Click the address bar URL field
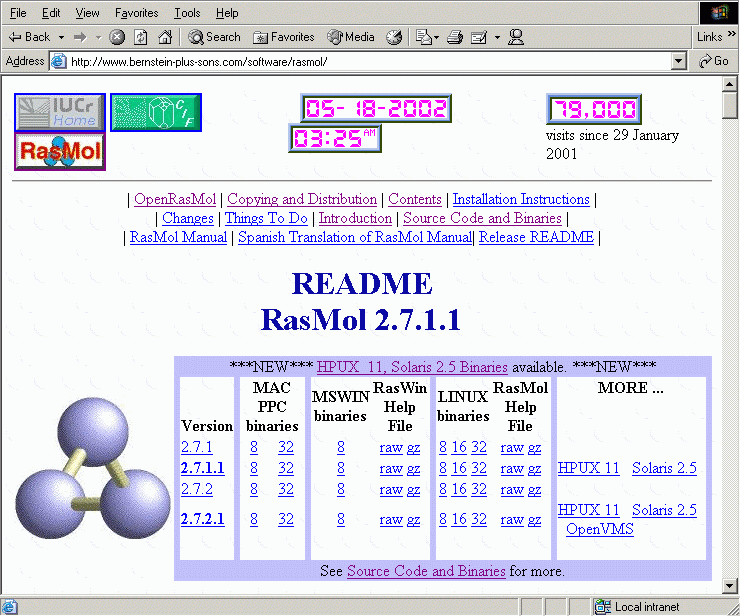This screenshot has width=740, height=616. tap(370, 61)
